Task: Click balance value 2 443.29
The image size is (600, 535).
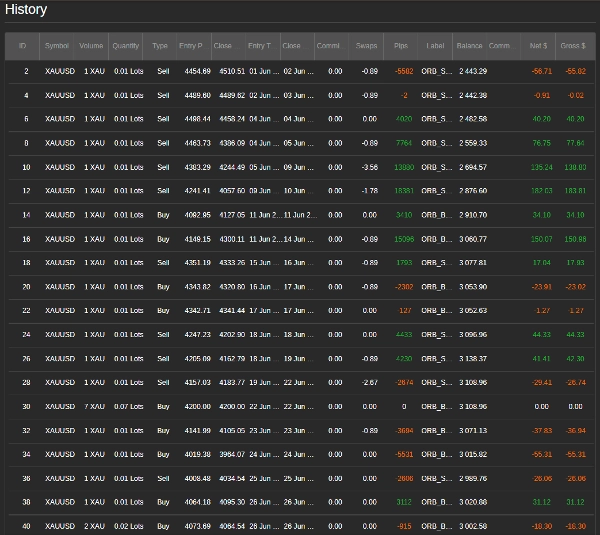Action: click(x=473, y=72)
